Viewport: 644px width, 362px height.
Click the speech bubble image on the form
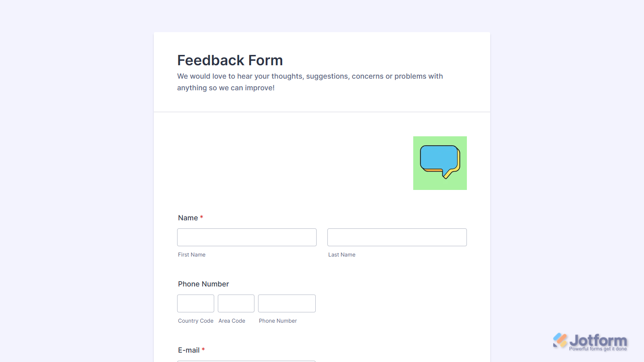pyautogui.click(x=440, y=163)
